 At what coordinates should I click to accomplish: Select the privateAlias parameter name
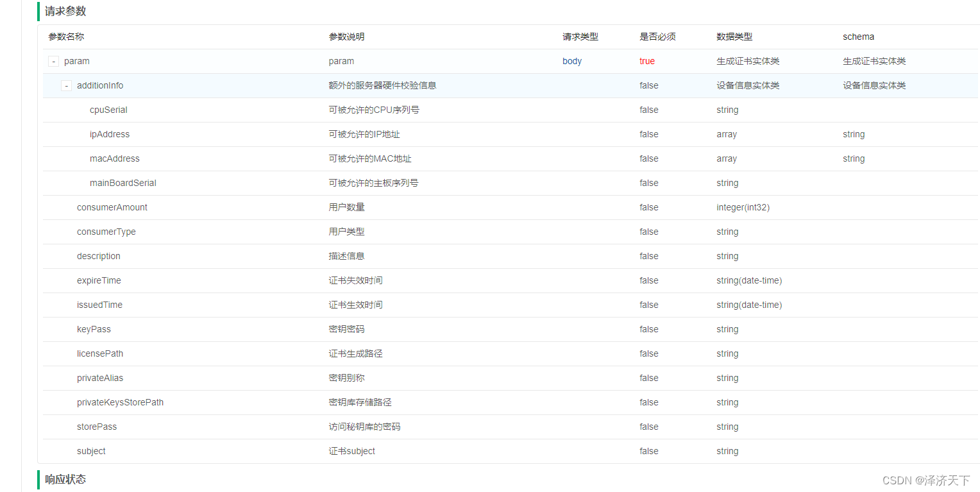[100, 378]
